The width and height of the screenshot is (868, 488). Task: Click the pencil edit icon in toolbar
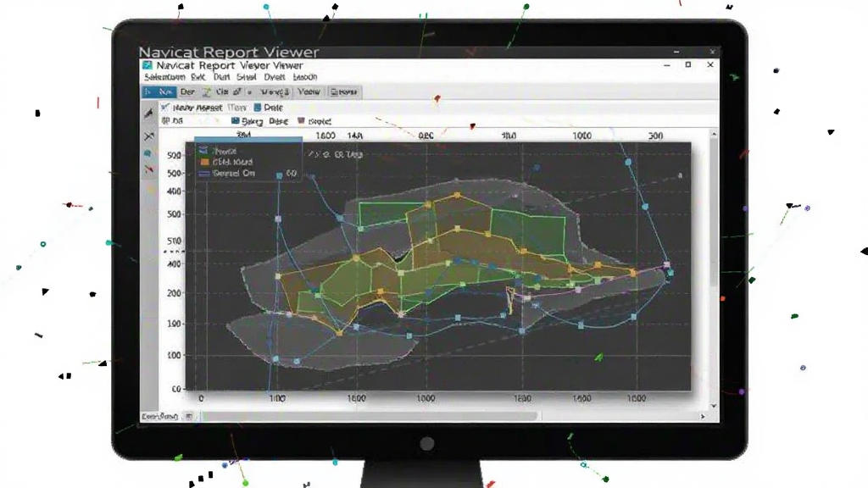pyautogui.click(x=237, y=91)
